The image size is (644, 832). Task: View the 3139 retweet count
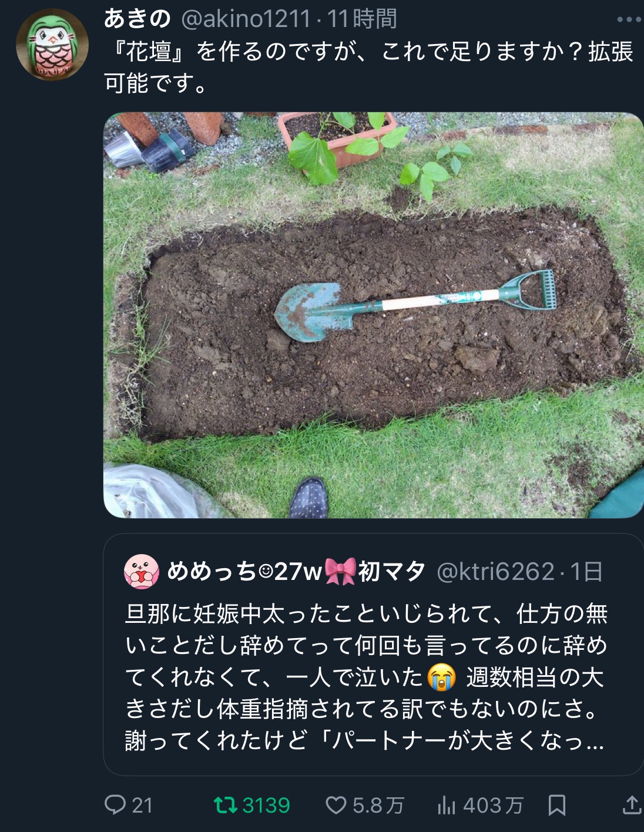tap(266, 805)
